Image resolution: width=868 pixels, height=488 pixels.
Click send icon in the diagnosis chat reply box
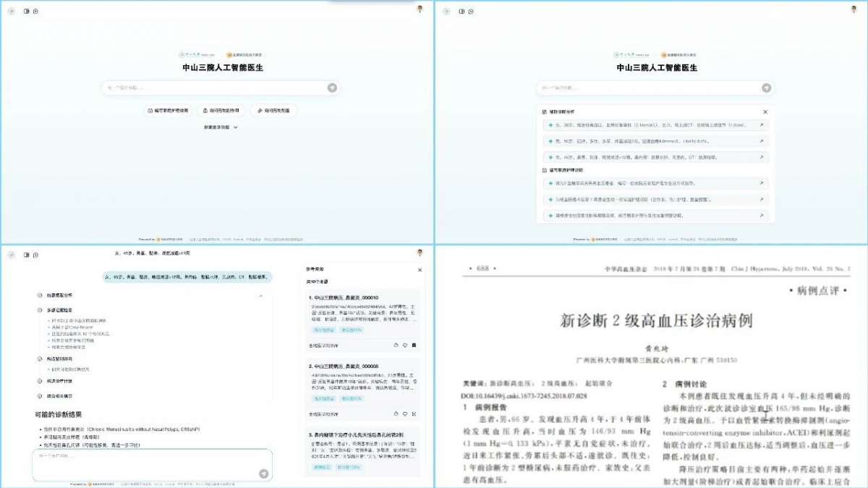click(x=263, y=474)
